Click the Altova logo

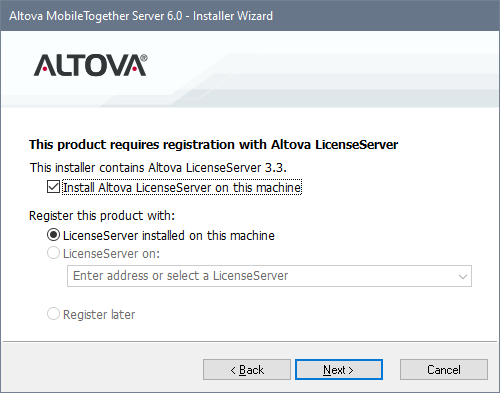click(90, 65)
